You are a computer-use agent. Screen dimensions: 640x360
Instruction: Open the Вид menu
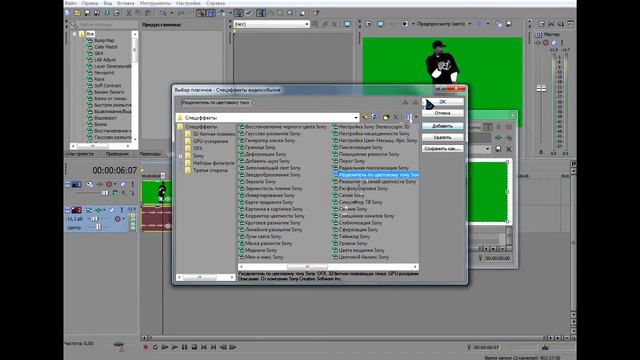pos(108,3)
